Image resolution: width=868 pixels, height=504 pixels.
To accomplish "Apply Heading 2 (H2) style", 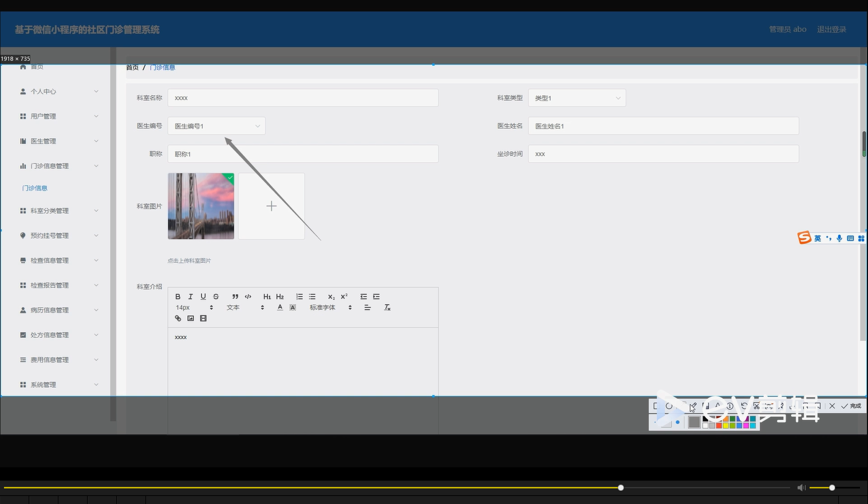I will (280, 297).
